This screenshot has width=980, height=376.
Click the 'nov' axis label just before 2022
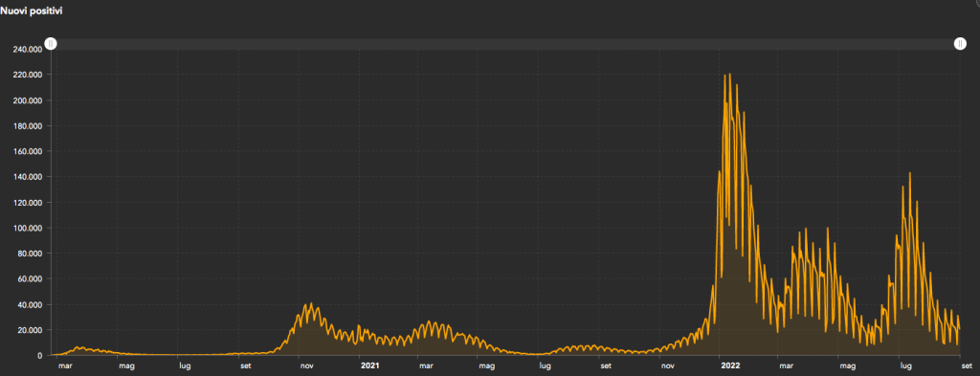point(667,365)
